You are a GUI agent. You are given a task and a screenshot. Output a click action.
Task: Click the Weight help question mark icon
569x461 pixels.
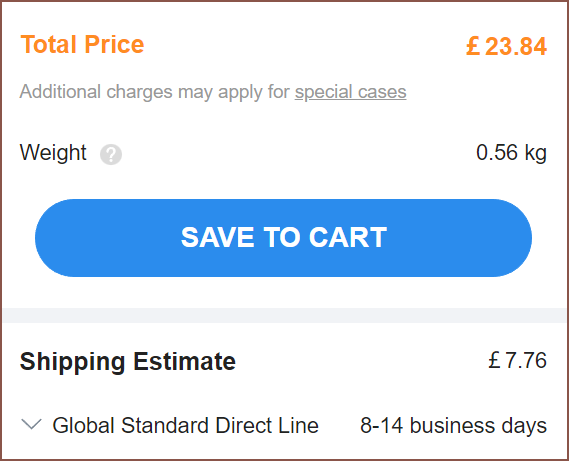111,154
